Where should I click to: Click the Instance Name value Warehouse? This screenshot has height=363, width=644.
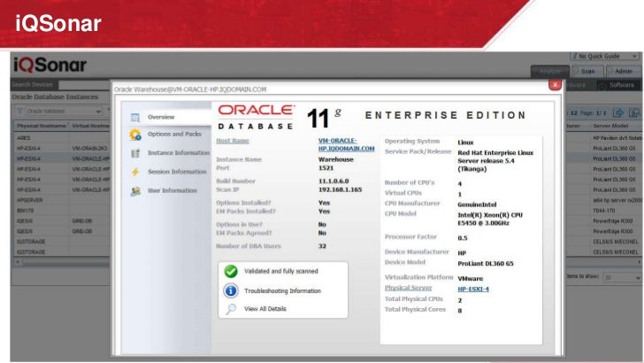click(336, 159)
